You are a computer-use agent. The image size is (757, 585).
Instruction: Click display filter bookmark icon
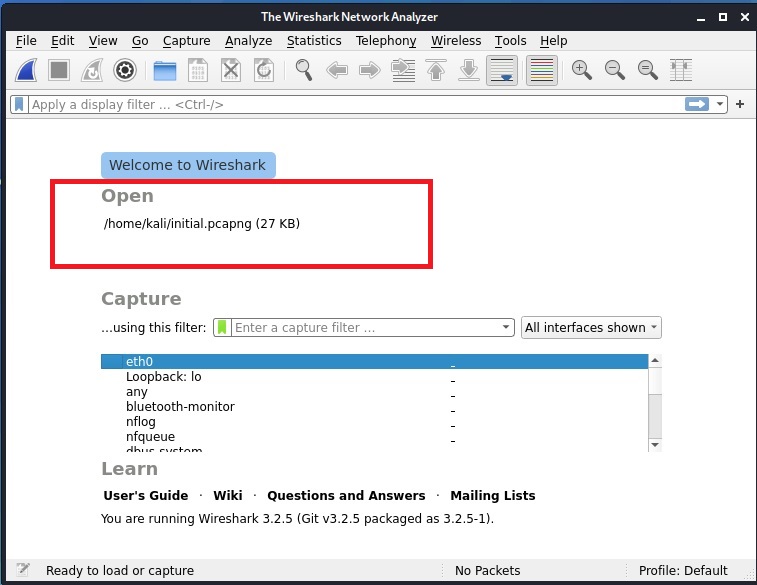click(19, 104)
